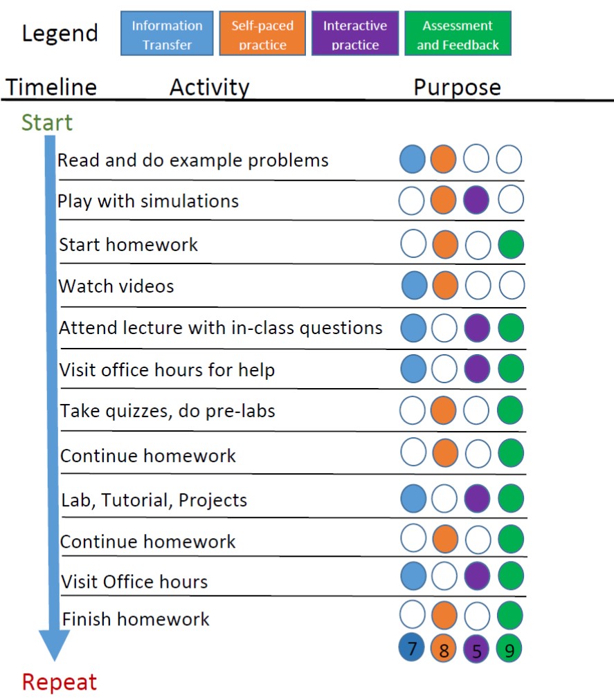Click the Purpose column header

(x=457, y=88)
